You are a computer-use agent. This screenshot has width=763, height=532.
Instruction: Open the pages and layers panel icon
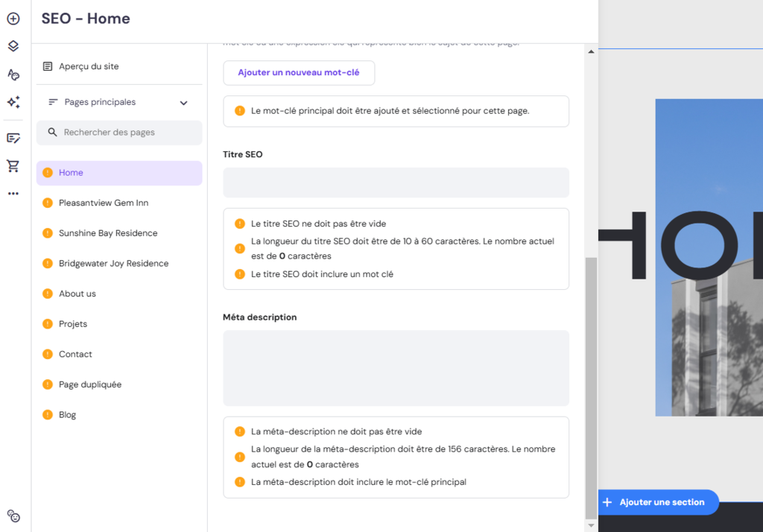[x=13, y=45]
